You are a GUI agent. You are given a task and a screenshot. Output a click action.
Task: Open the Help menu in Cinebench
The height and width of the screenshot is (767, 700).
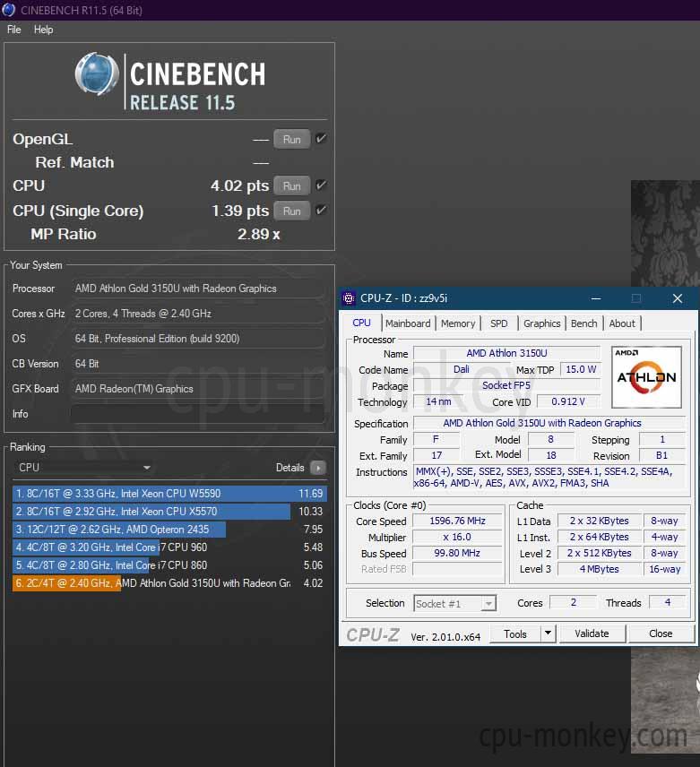pos(44,30)
